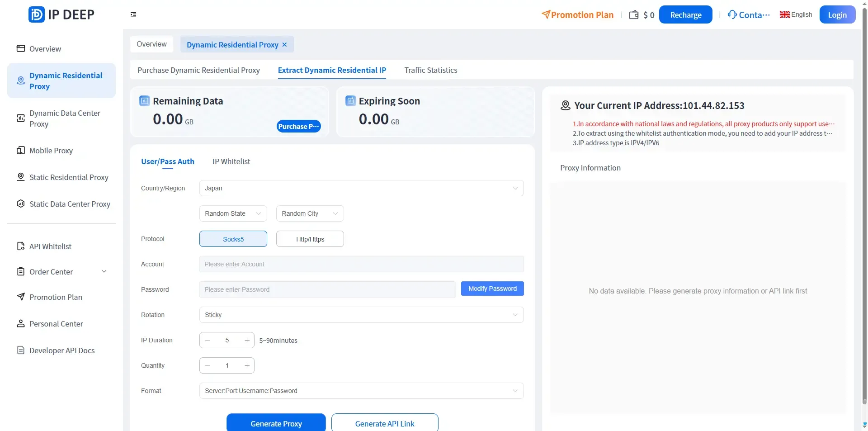Select the User/Pass Auth tab
868x431 pixels.
pyautogui.click(x=168, y=161)
